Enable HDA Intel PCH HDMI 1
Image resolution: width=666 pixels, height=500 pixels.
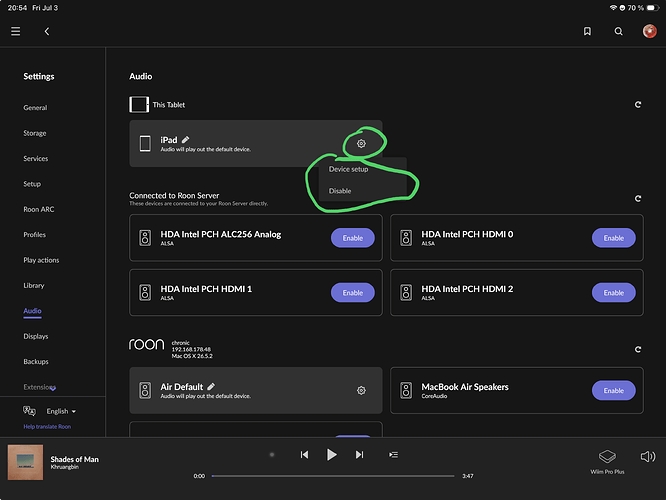click(353, 293)
